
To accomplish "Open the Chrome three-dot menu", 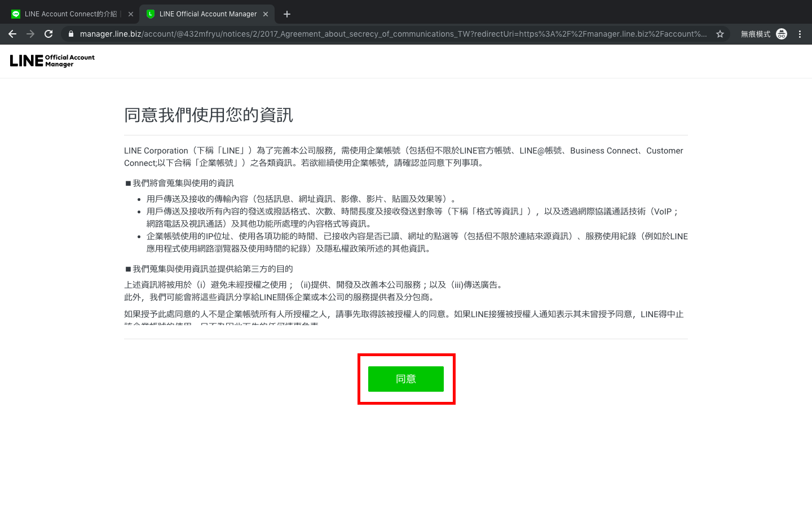I will pos(800,34).
